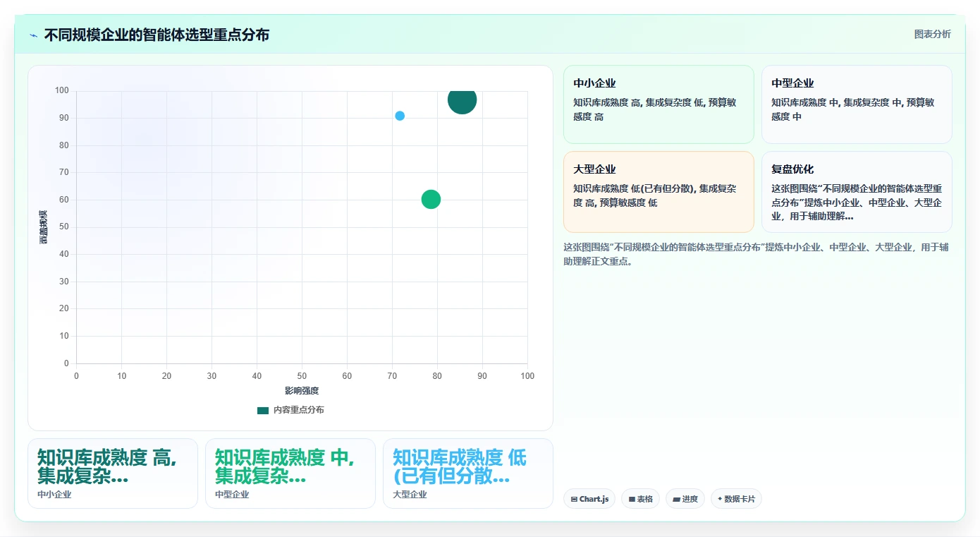The image size is (980, 537).
Task: Click the 中型企业 caption under stat card
Action: (x=232, y=495)
